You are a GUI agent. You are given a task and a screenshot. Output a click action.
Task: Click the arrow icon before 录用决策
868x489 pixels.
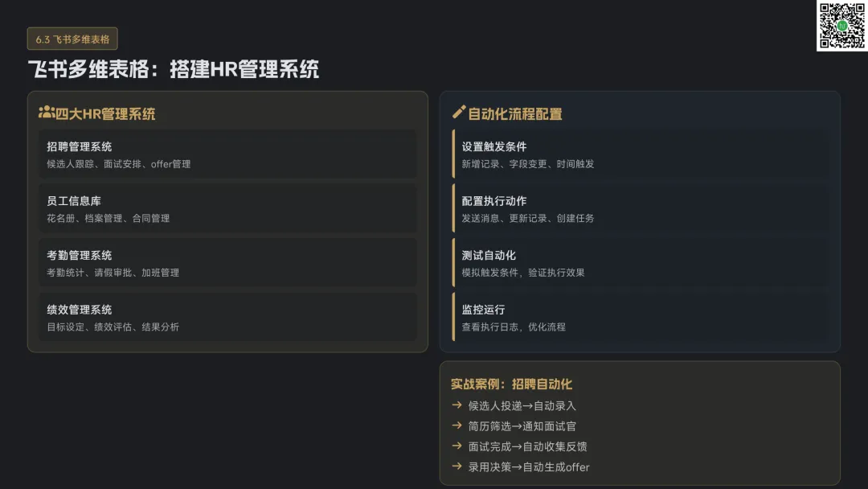457,466
